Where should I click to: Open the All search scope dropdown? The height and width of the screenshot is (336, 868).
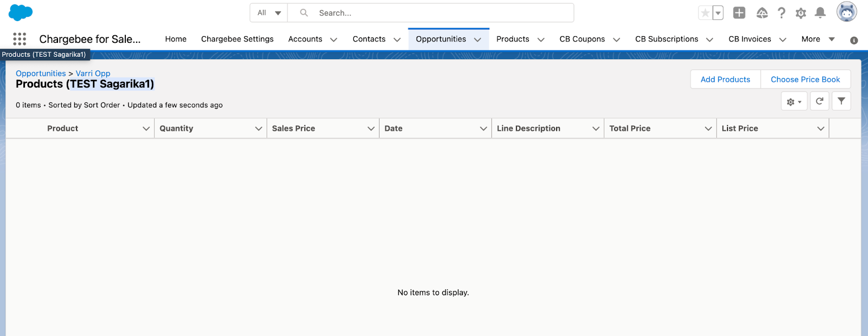(269, 13)
